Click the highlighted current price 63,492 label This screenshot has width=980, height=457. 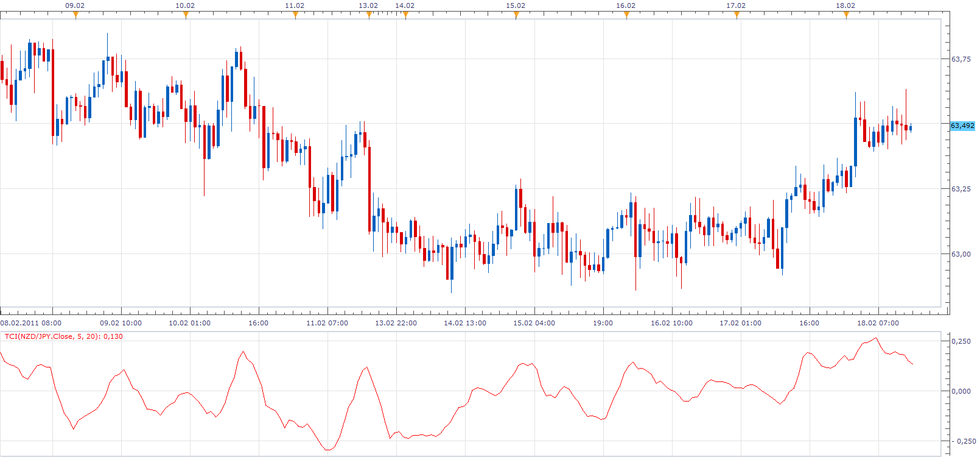point(962,126)
